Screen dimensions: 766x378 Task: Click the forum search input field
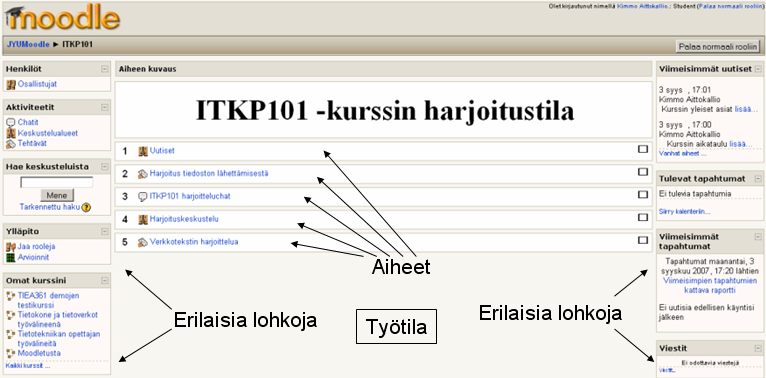click(x=57, y=183)
